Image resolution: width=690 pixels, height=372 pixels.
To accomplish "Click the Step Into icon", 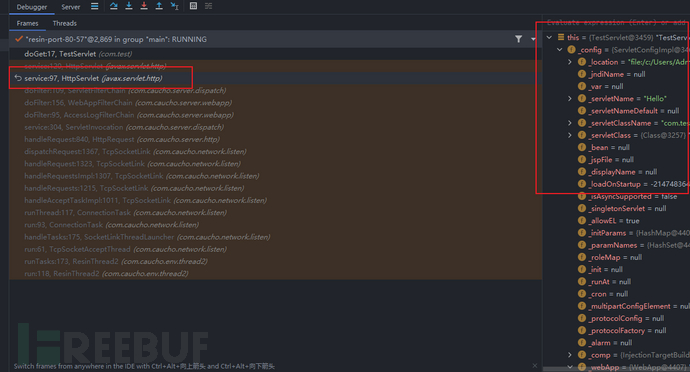I will pyautogui.click(x=129, y=6).
